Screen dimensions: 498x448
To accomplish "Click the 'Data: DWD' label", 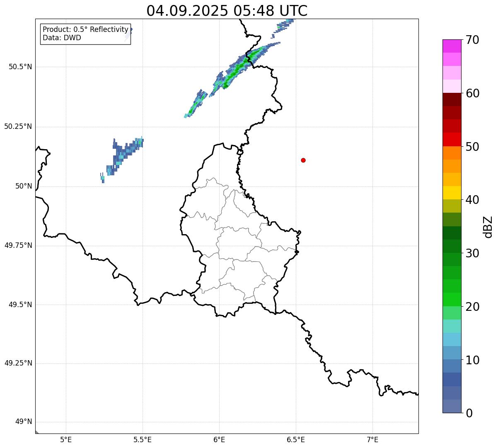I will point(62,38).
